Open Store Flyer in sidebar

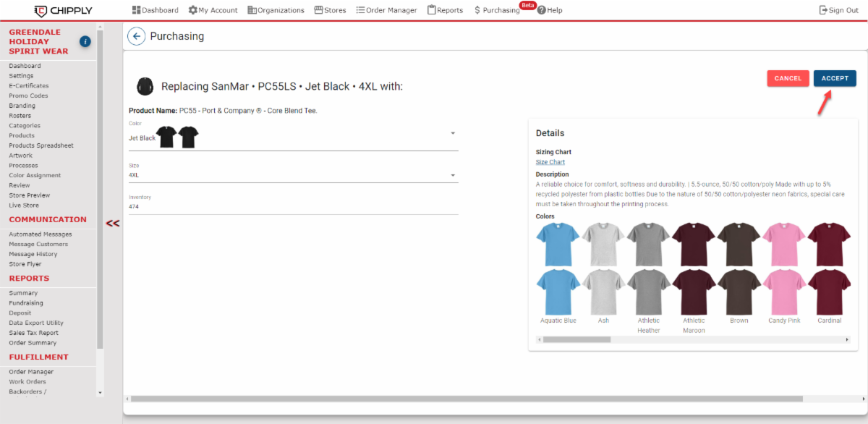(25, 264)
